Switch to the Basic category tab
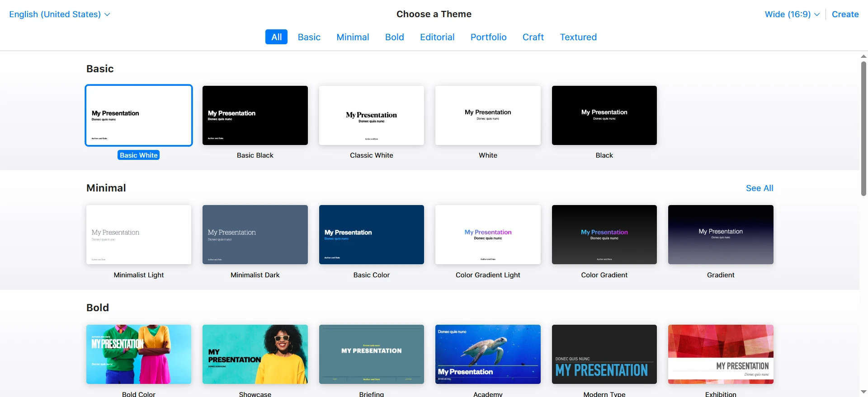Image resolution: width=868 pixels, height=397 pixels. [309, 37]
